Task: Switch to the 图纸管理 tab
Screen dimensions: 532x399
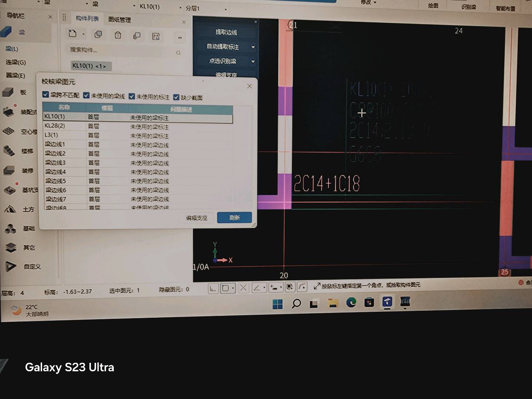Action: point(119,20)
